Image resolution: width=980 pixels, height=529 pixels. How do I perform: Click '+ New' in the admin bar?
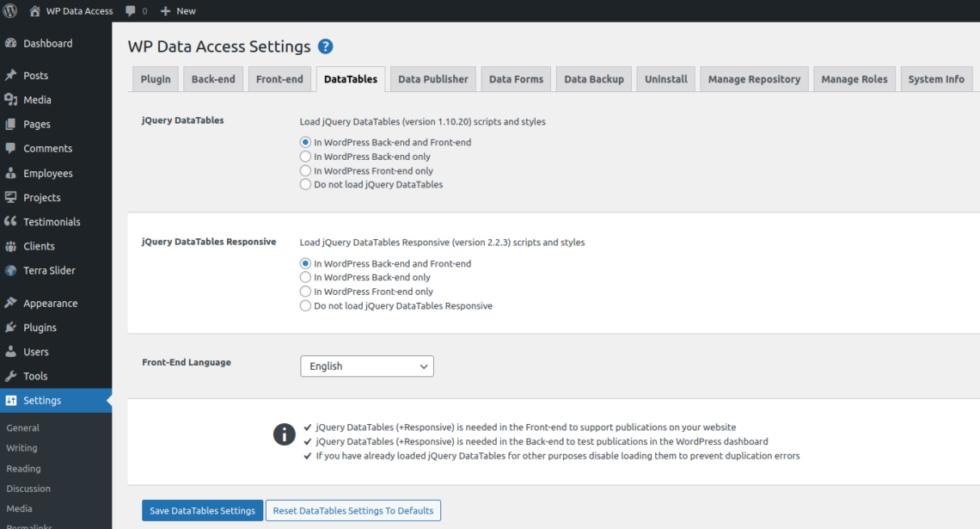click(177, 10)
